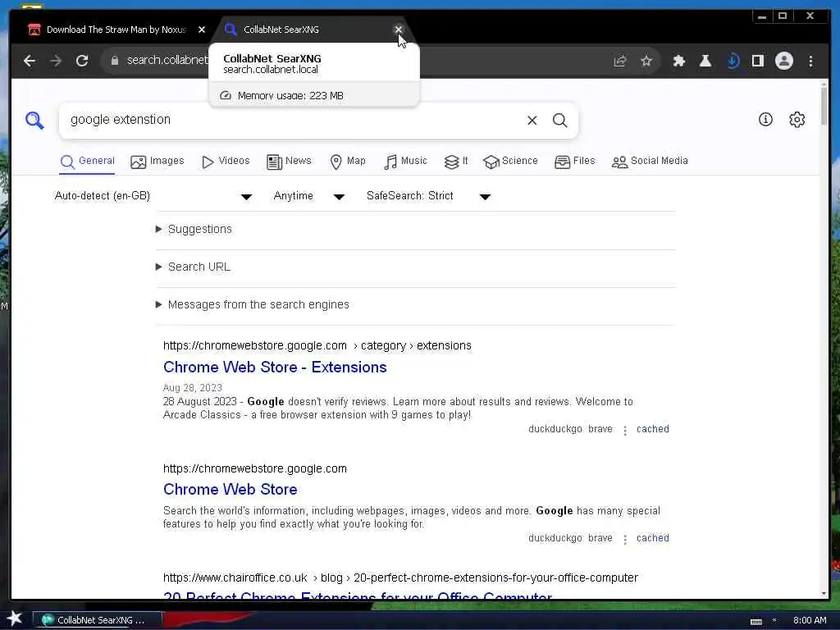The image size is (840, 630).
Task: Click the padlock site info icon
Action: point(114,61)
